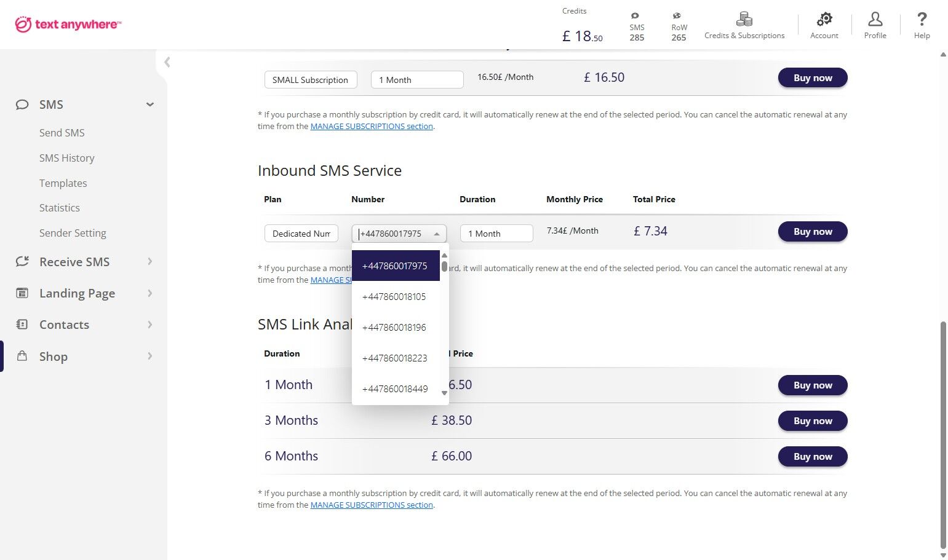The width and height of the screenshot is (948, 560).
Task: Buy the SMALL Subscription now
Action: coord(812,78)
